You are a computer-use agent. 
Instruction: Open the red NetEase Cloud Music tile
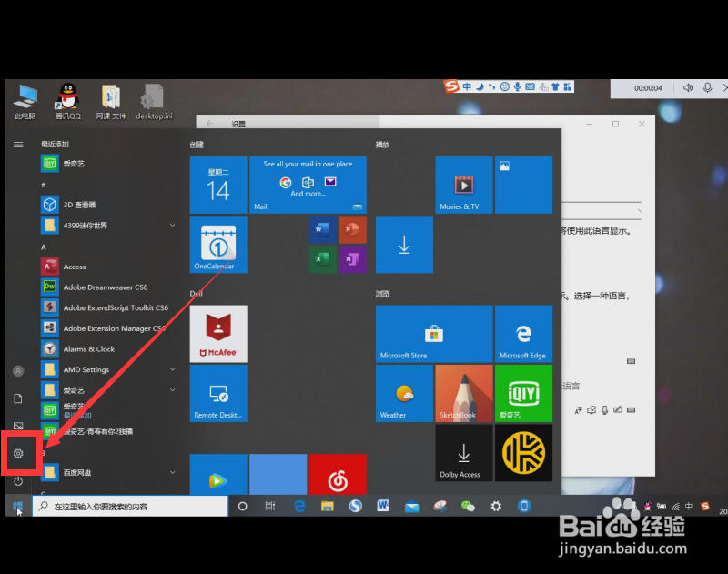(338, 474)
